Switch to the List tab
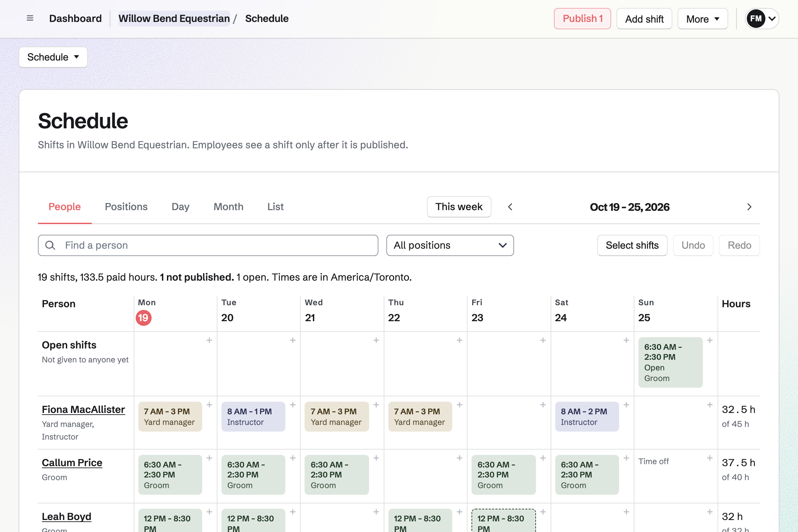This screenshot has width=798, height=532. [x=275, y=206]
